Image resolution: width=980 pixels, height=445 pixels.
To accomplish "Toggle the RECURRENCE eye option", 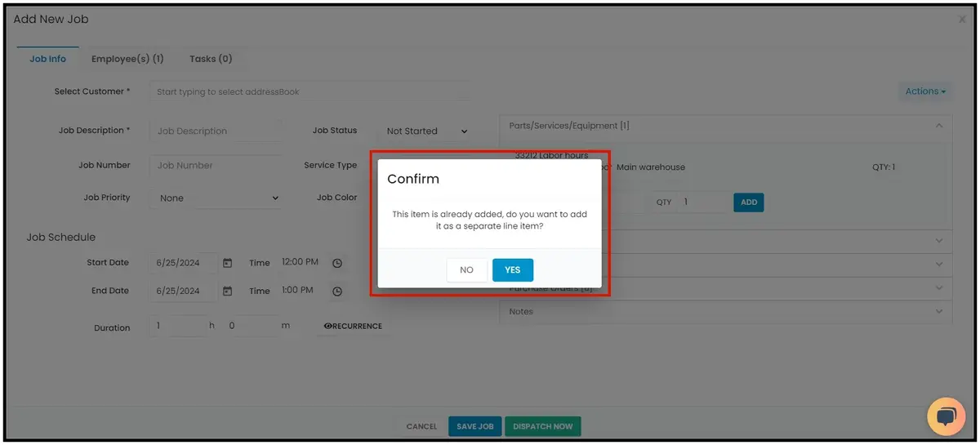I will pos(353,326).
